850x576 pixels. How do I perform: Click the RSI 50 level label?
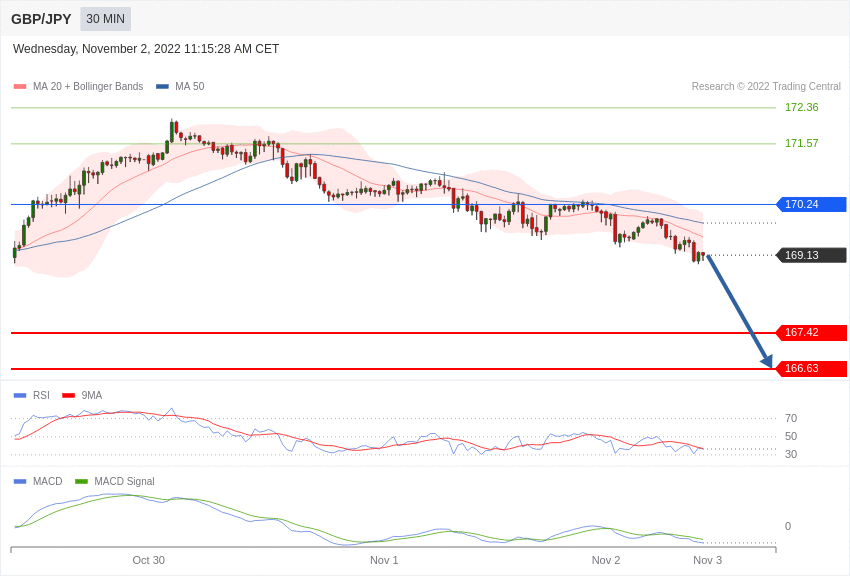791,436
